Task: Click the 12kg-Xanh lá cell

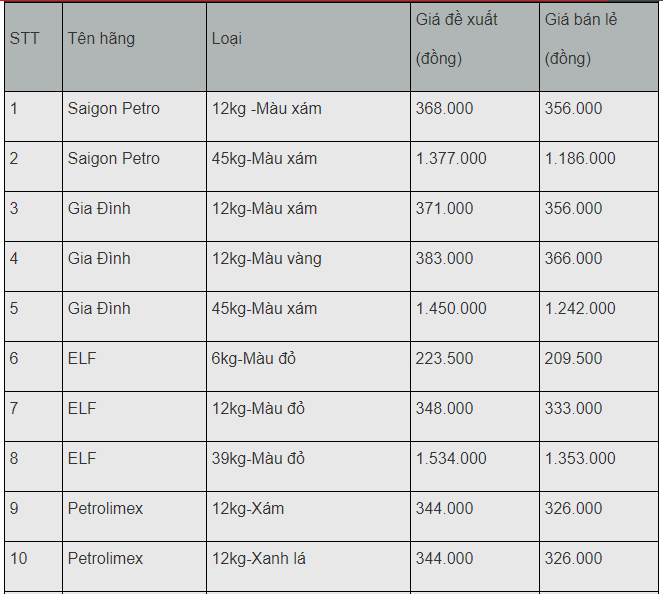Action: click(308, 566)
